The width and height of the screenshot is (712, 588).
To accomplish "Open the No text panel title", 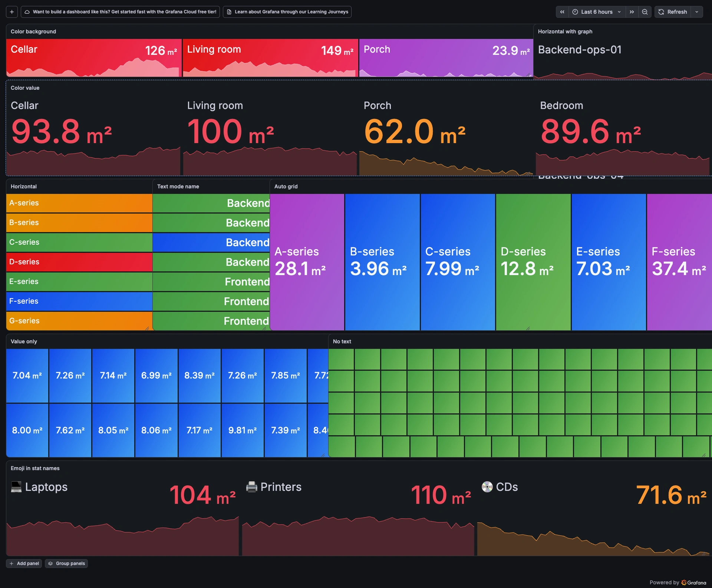I will coord(342,341).
